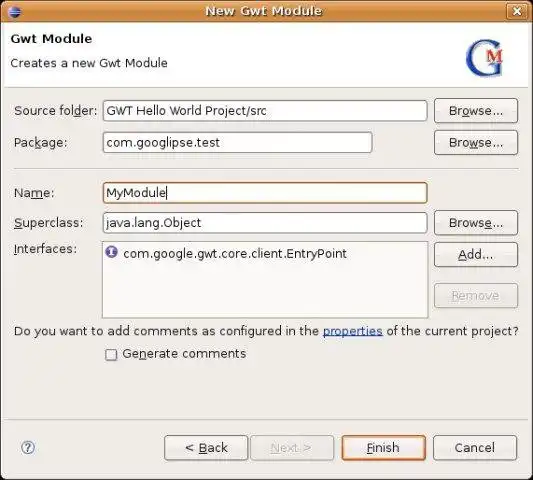Enable the Generate comments checkbox
This screenshot has height=480, width=533.
[111, 355]
